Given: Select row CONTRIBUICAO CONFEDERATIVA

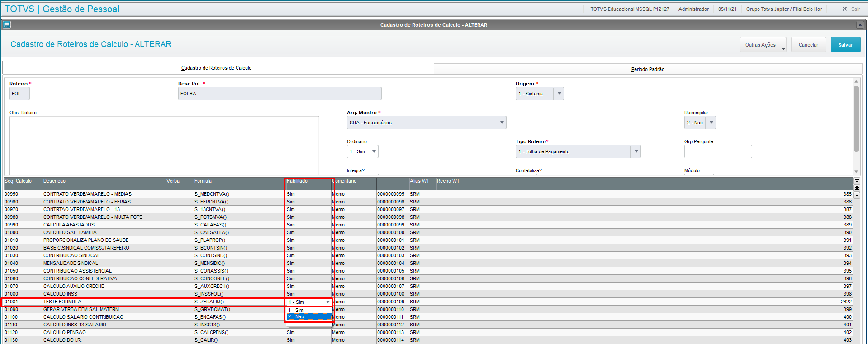Looking at the screenshot, I should 428,279.
